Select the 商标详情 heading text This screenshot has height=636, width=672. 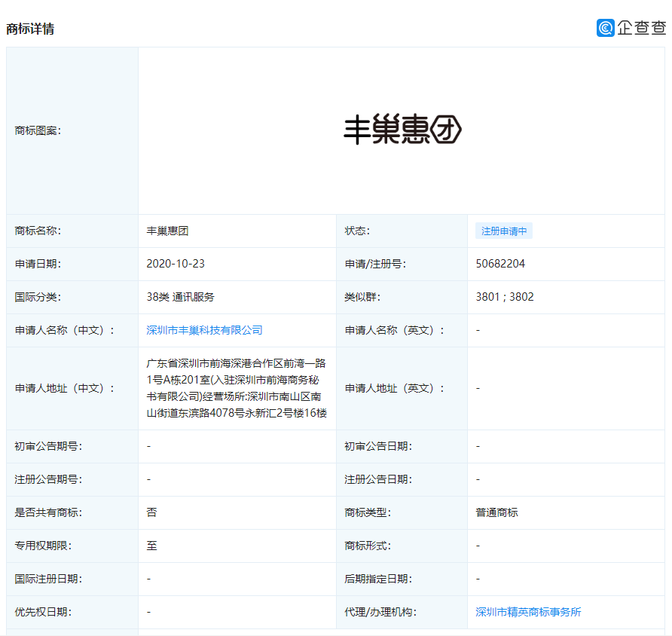[x=30, y=29]
